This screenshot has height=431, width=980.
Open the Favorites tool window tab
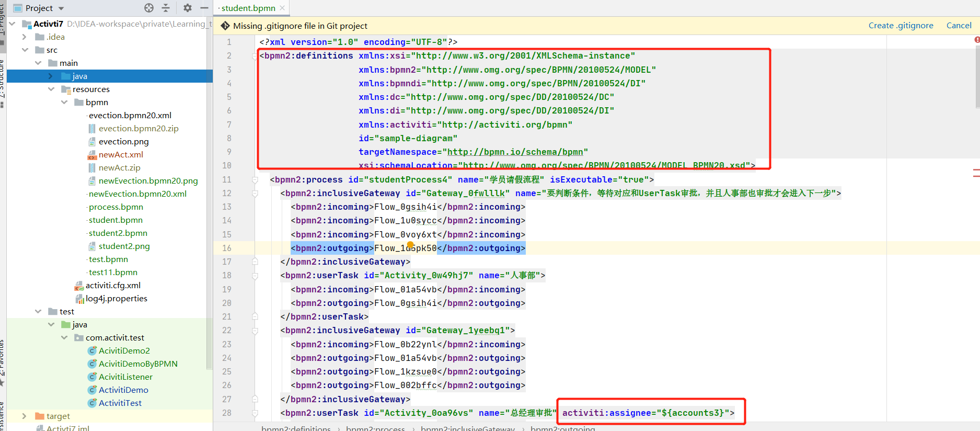point(2,362)
